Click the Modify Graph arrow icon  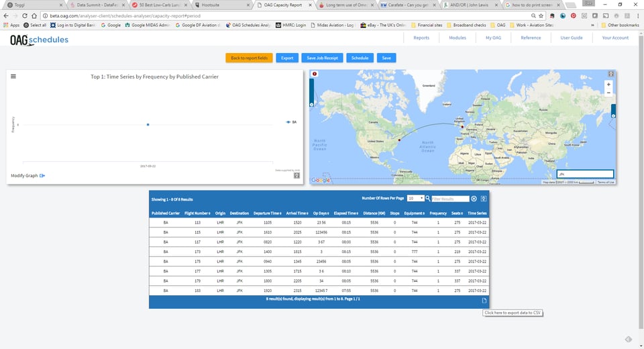(x=42, y=176)
